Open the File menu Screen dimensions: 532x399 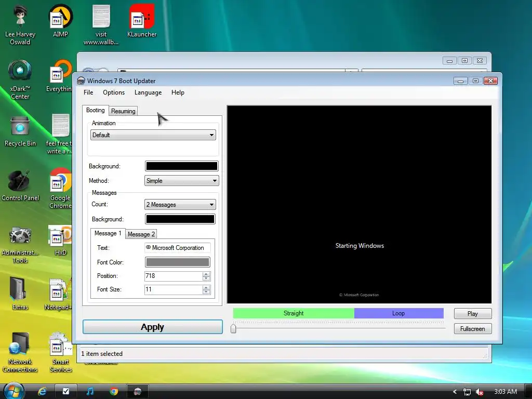88,92
